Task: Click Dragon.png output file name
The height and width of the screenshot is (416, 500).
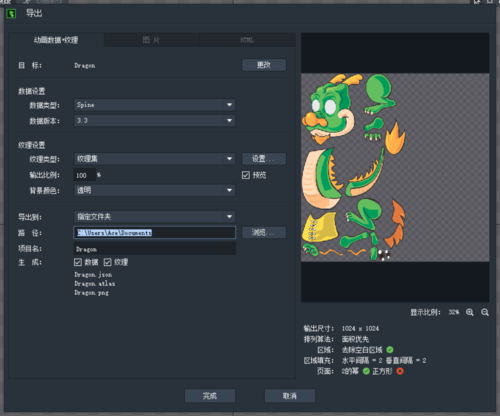Action: coord(91,293)
